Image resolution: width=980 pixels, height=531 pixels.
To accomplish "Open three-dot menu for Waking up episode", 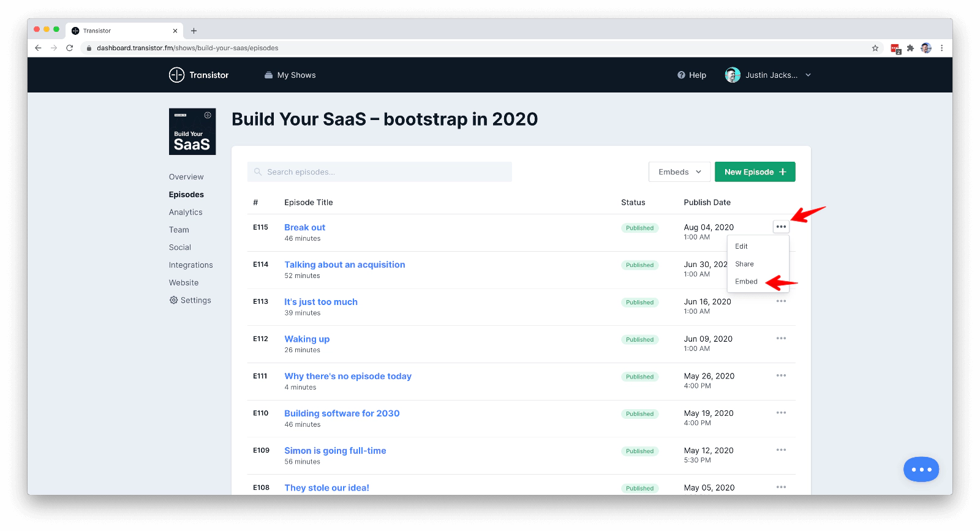I will [x=781, y=339].
